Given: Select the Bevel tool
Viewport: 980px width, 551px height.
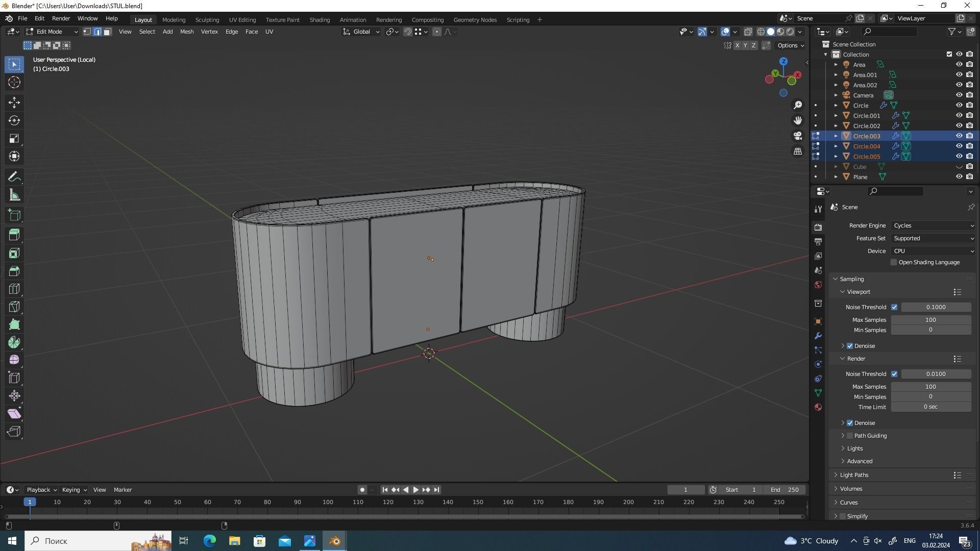Looking at the screenshot, I should coord(14,271).
